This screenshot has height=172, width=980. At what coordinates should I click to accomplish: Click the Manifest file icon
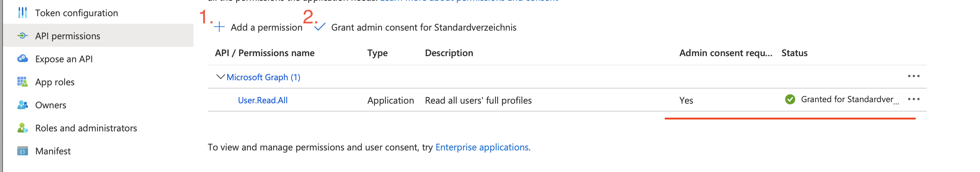pos(22,151)
